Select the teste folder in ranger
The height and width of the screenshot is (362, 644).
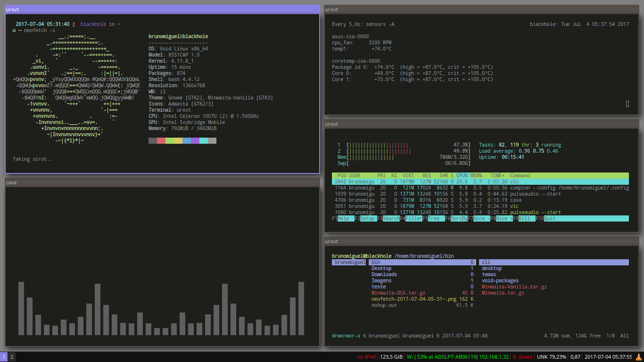click(x=421, y=287)
